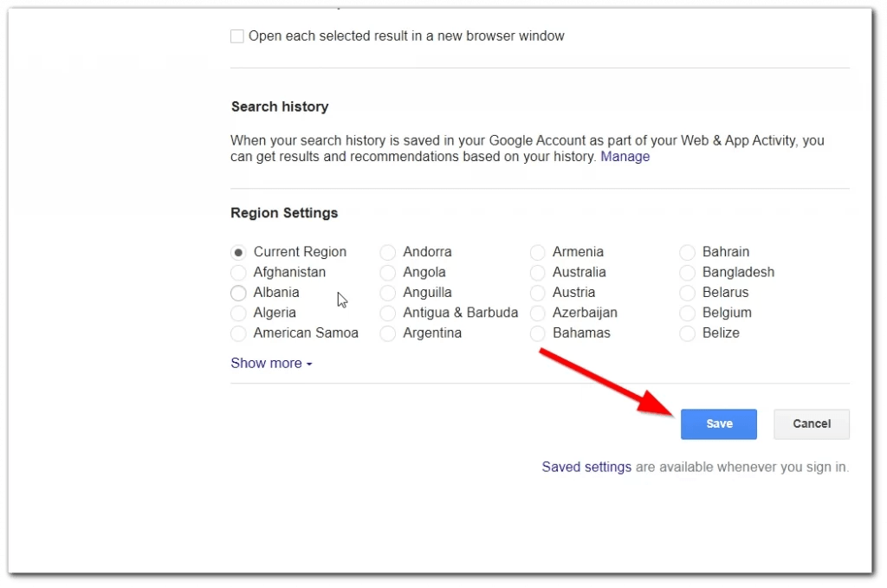Choose Belgium as the region
This screenshot has height=588, width=887.
coord(687,313)
